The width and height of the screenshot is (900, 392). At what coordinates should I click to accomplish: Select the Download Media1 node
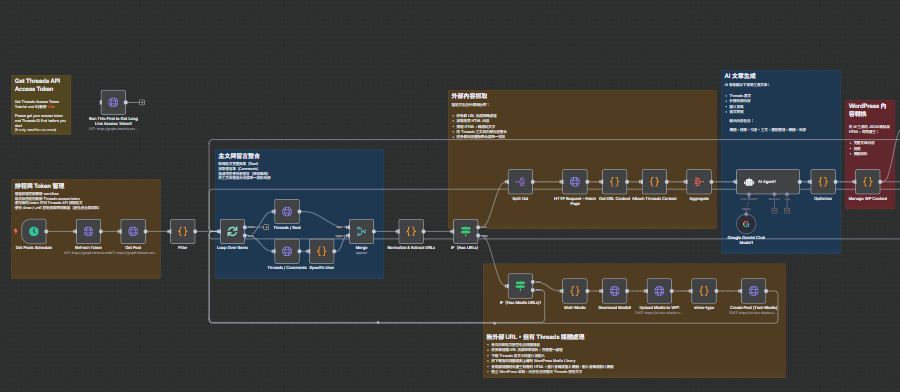614,291
